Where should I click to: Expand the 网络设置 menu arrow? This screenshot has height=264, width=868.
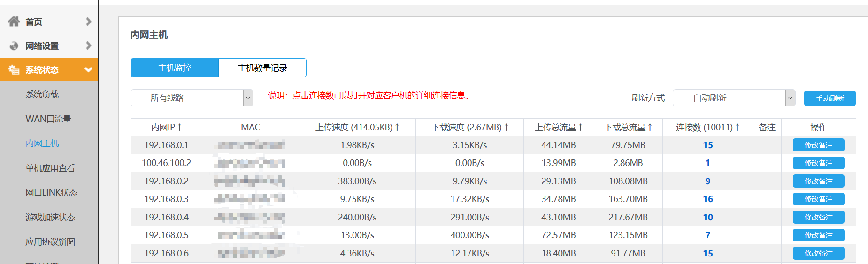click(x=88, y=46)
